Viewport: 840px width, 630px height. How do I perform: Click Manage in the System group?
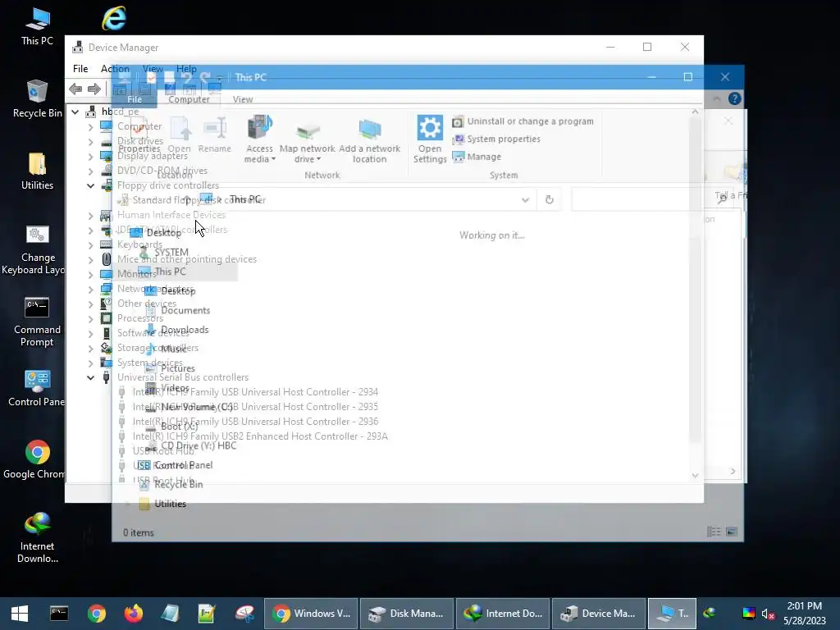[x=477, y=157]
